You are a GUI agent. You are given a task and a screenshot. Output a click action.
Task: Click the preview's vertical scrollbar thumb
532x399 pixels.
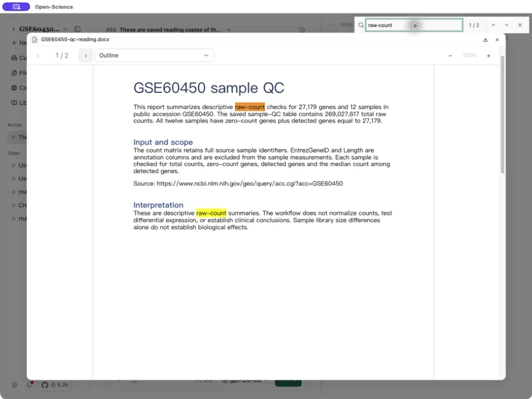click(x=502, y=115)
